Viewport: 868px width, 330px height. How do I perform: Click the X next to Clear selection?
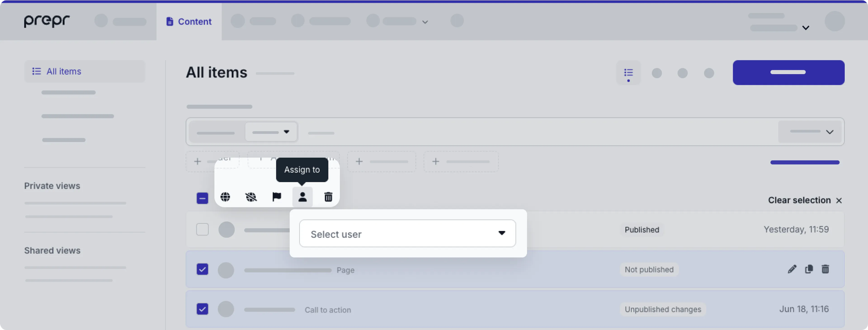tap(839, 201)
